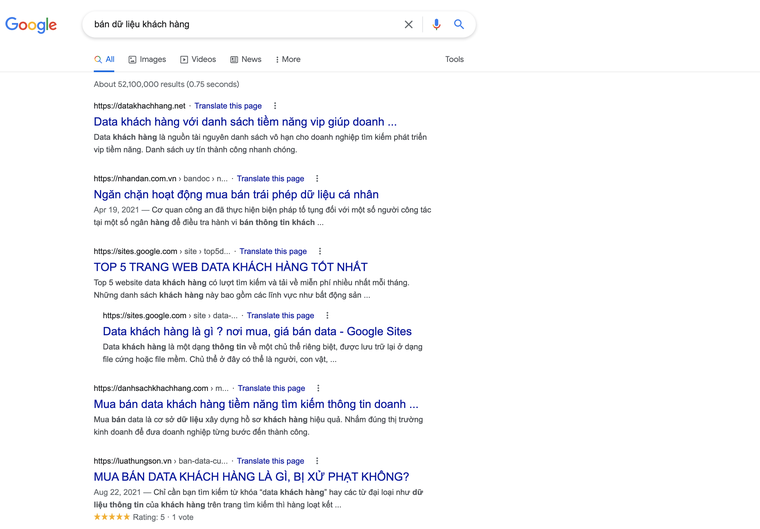Open options menu for datakhachhang.net result
The width and height of the screenshot is (760, 529).
pos(275,106)
